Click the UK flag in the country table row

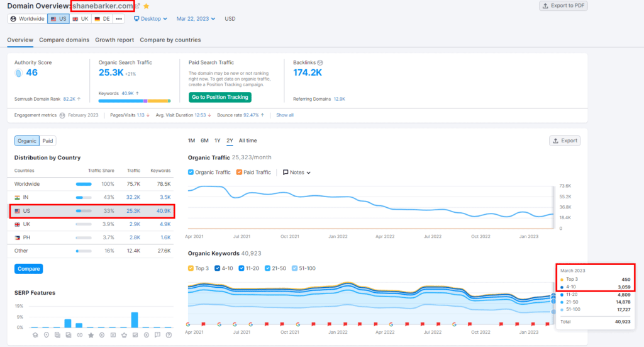[17, 224]
